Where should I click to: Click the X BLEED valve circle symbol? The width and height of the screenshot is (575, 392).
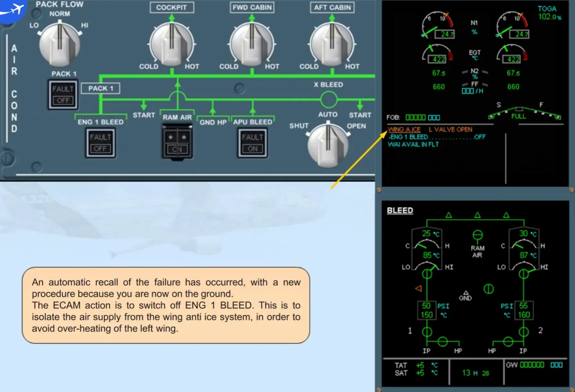click(x=329, y=99)
